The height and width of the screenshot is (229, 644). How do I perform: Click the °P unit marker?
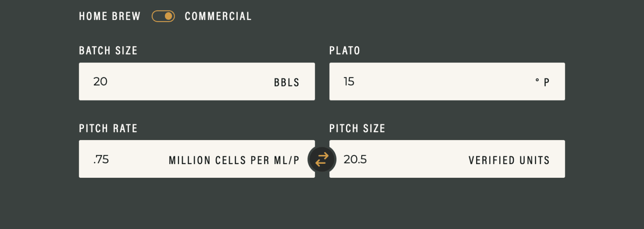coord(543,82)
